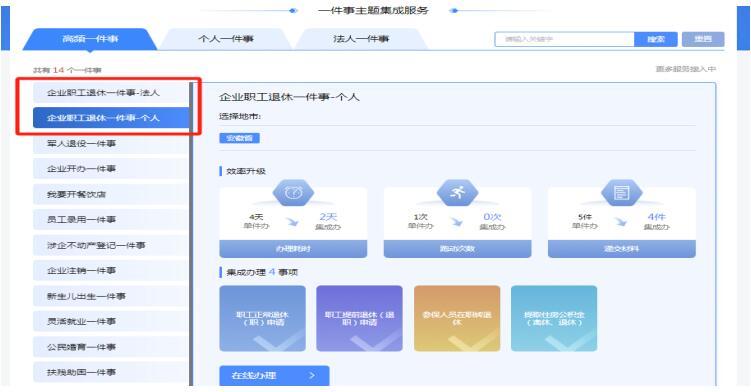The image size is (751, 392).
Task: Open the 职工正常退休（职）申请 tile
Action: click(x=262, y=319)
